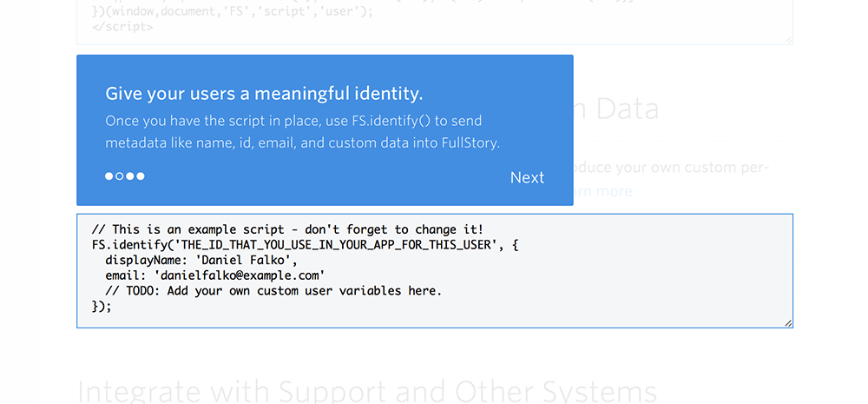Viewport: 868px width, 404px height.
Task: Select the first filled step dot
Action: click(x=109, y=176)
